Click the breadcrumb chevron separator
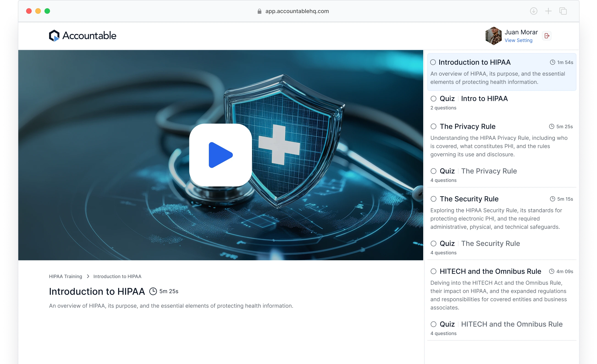Screen dimensions: 597x364 (x=88, y=276)
